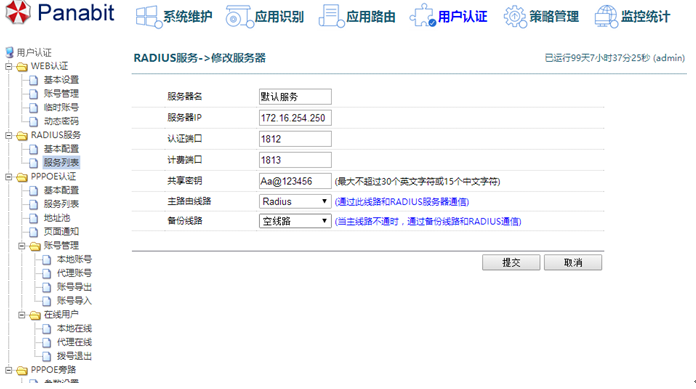Click the 应用路由 document icon
The image size is (696, 389).
(x=331, y=16)
